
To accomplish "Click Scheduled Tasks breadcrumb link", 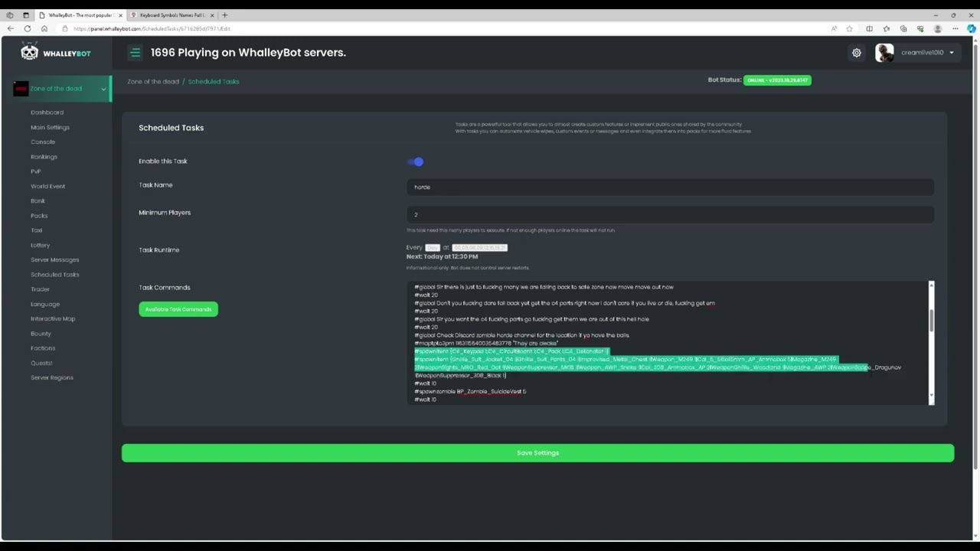I will (214, 82).
